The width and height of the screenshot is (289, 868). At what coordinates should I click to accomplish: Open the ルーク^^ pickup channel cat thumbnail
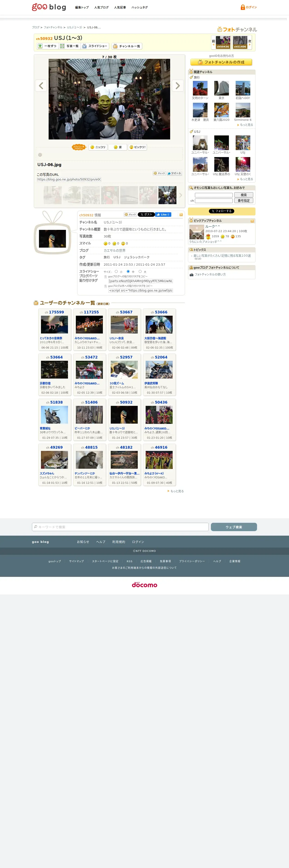click(x=196, y=232)
